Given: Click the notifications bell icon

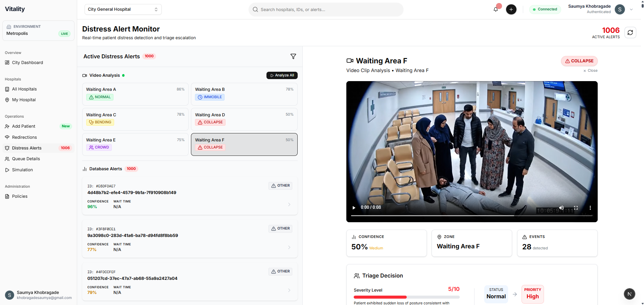Looking at the screenshot, I should 496,9.
